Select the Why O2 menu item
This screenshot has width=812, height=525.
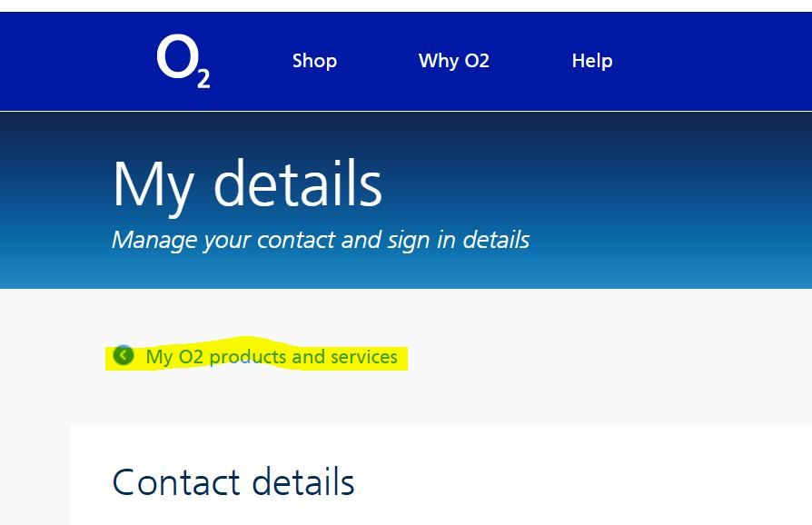(453, 61)
